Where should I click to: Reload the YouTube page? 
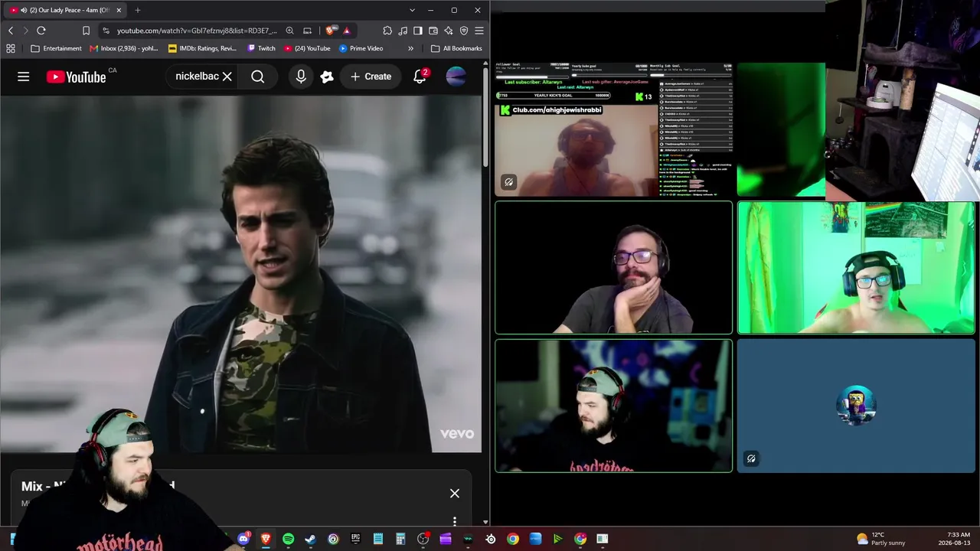[41, 31]
